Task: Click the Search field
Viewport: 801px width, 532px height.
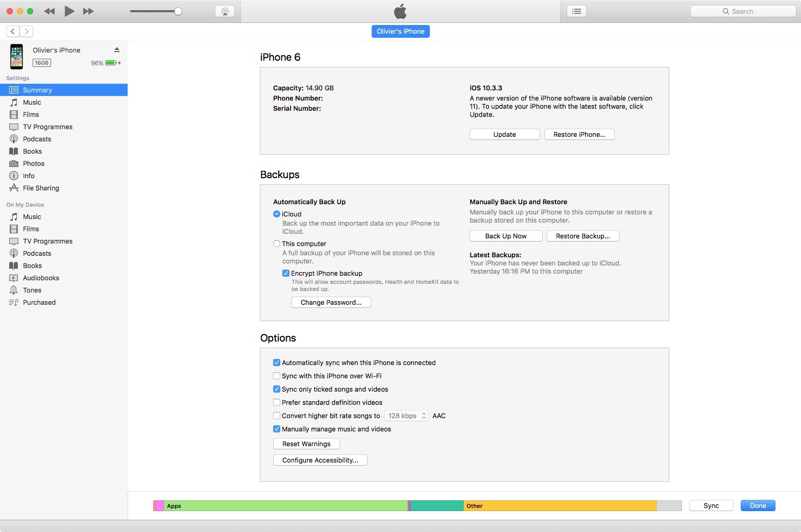Action: coord(743,11)
